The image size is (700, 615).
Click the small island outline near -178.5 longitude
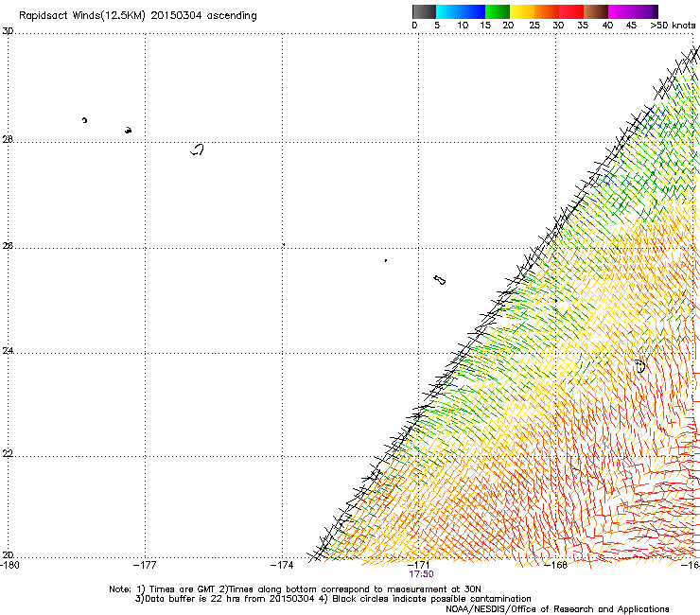[x=84, y=120]
